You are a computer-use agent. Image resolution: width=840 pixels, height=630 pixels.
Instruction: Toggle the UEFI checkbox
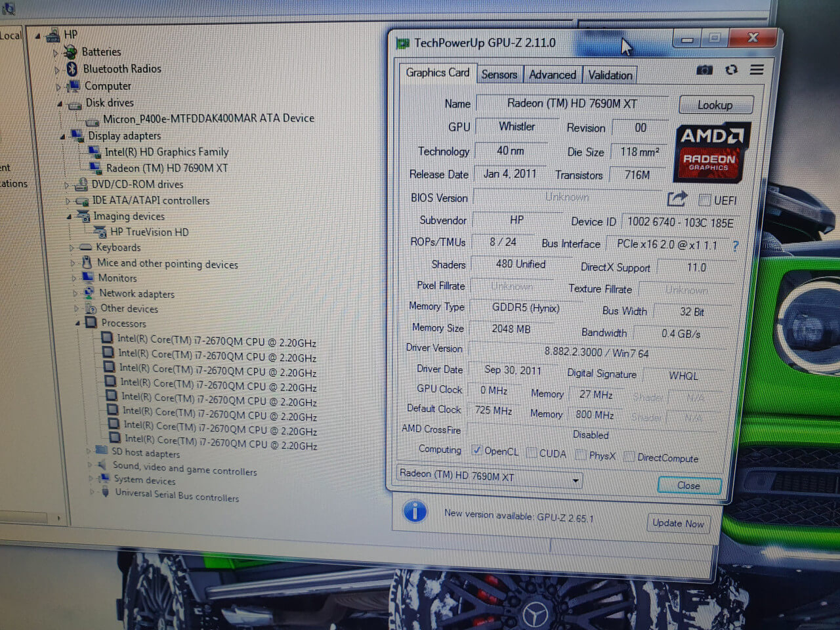coord(705,200)
